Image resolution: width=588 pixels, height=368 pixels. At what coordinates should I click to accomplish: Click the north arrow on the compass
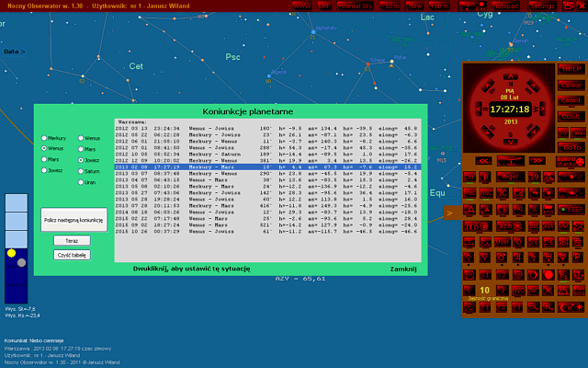(511, 77)
